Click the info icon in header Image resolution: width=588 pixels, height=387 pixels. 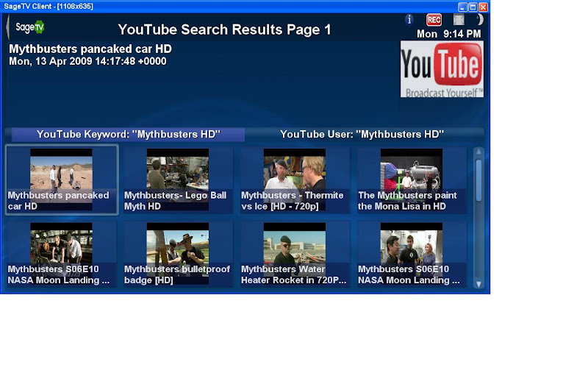(409, 20)
